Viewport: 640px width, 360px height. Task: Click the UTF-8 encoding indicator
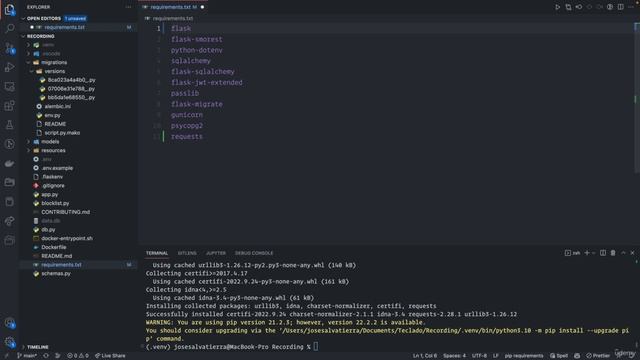pyautogui.click(x=479, y=356)
